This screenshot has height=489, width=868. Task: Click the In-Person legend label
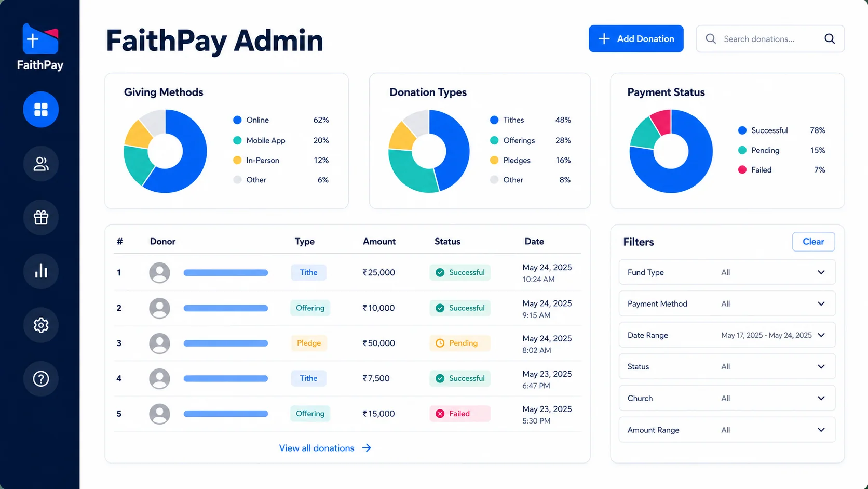pyautogui.click(x=263, y=160)
